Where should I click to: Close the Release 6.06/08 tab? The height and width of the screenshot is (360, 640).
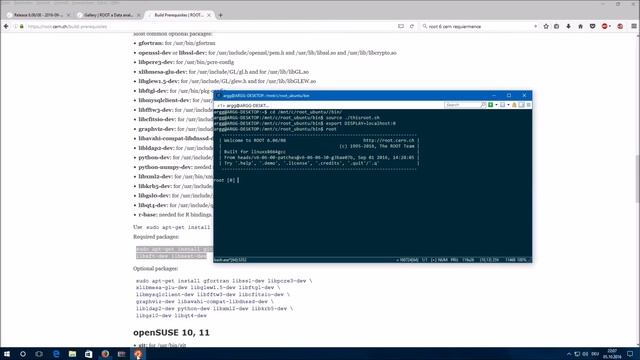68,15
